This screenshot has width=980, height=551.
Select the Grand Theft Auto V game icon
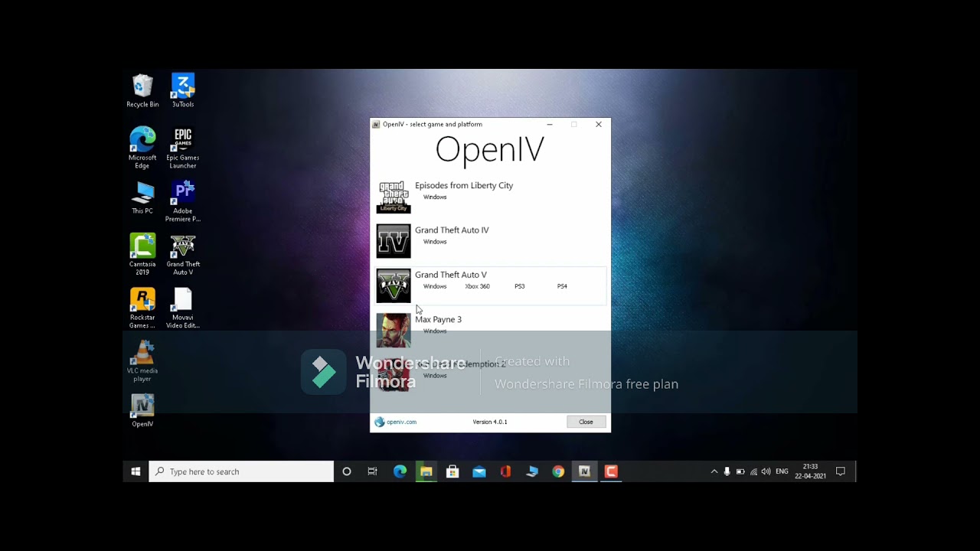394,285
